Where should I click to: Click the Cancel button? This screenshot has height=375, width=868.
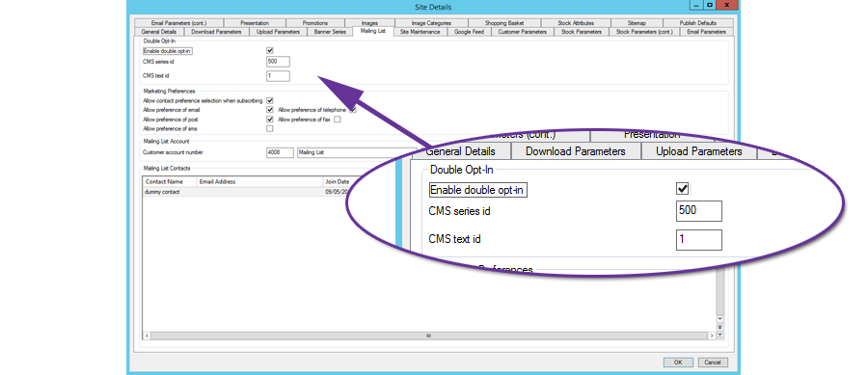(x=713, y=362)
